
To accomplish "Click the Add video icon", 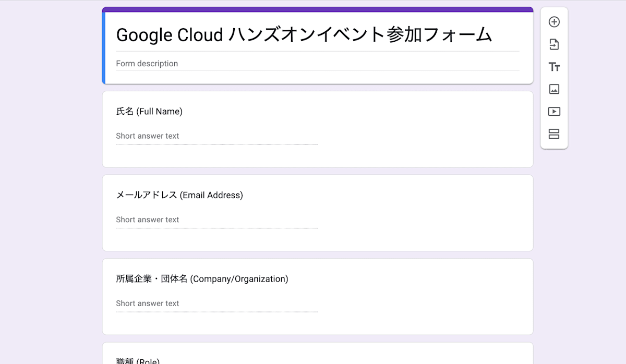I will pos(554,112).
